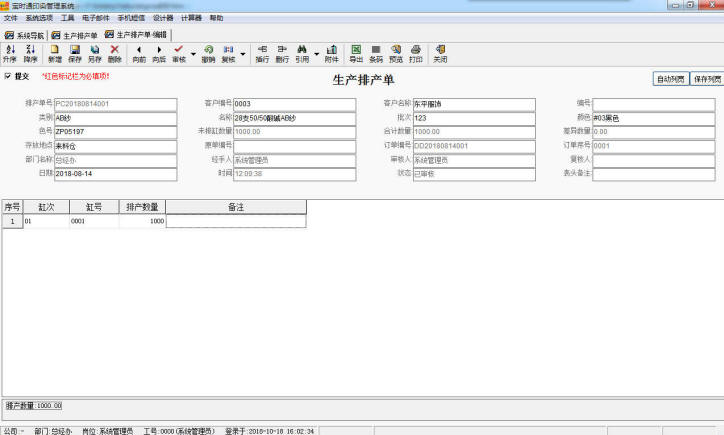
Task: Delete the record with the red X
Action: click(115, 54)
